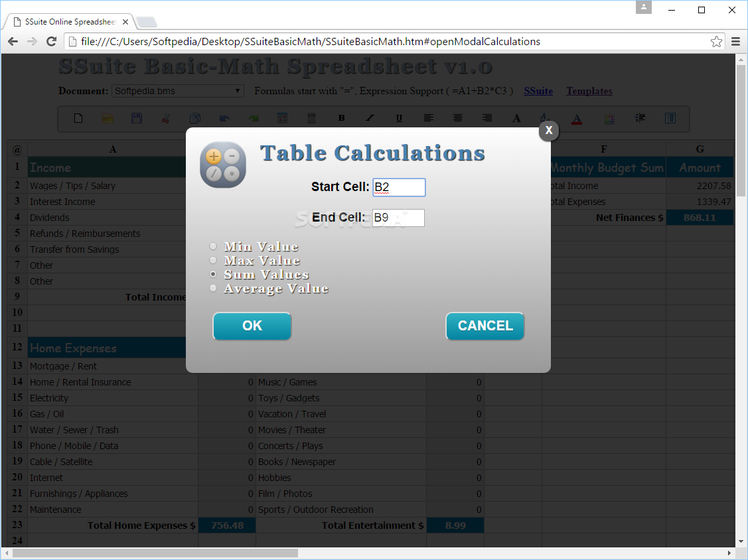
Task: Click the row spacing lines icon
Action: tap(640, 118)
